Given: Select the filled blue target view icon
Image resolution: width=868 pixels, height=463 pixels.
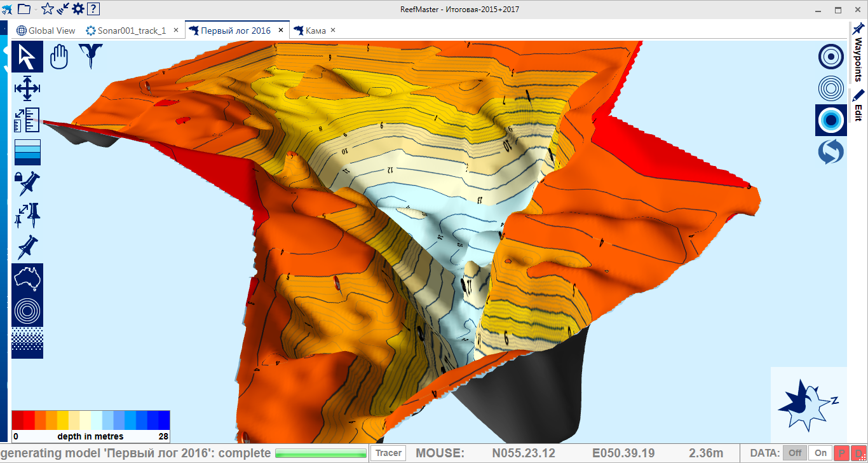Looking at the screenshot, I should click(x=831, y=120).
